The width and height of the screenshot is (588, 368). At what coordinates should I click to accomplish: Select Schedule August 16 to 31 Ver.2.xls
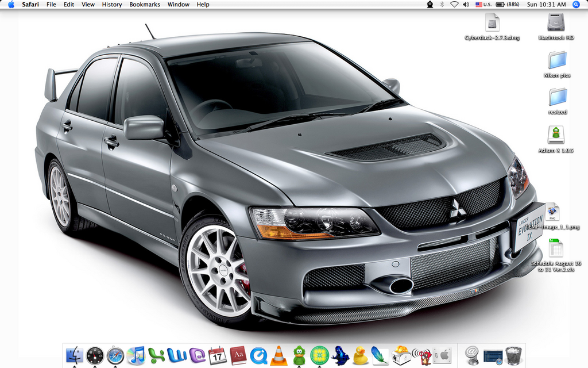pyautogui.click(x=556, y=255)
